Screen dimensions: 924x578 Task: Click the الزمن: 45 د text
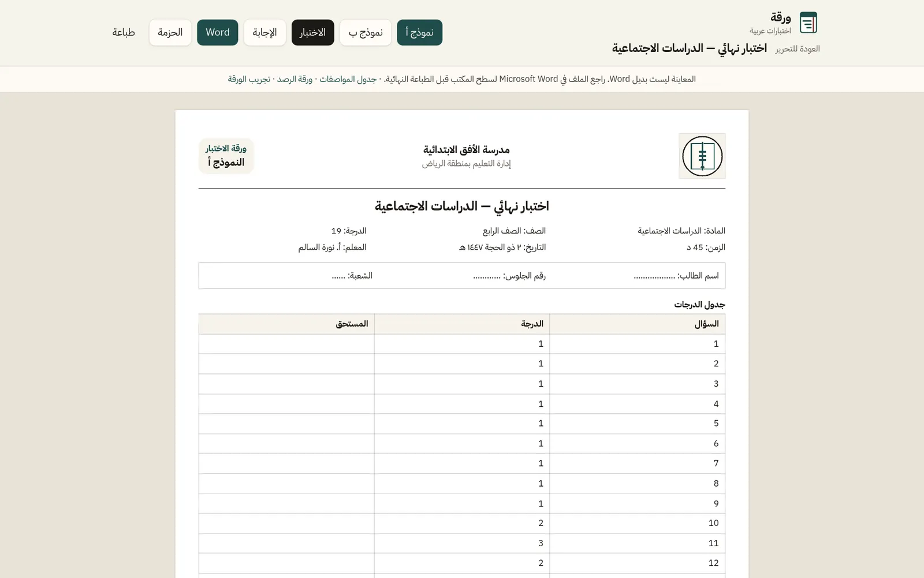tap(706, 247)
